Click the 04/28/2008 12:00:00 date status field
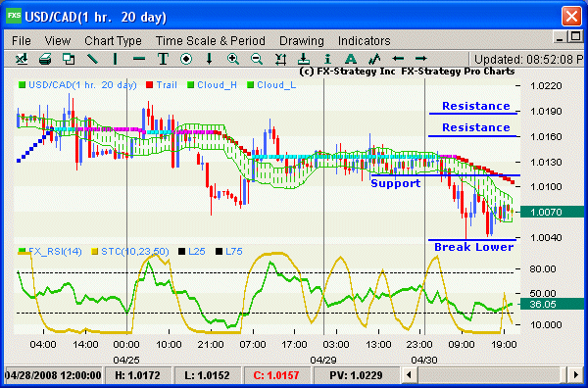Screen dimensions: 588x388 click(x=53, y=375)
